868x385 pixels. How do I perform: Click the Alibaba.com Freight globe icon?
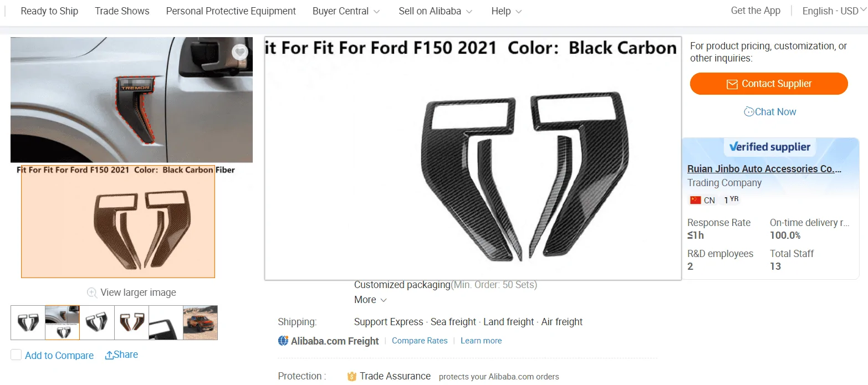(283, 341)
